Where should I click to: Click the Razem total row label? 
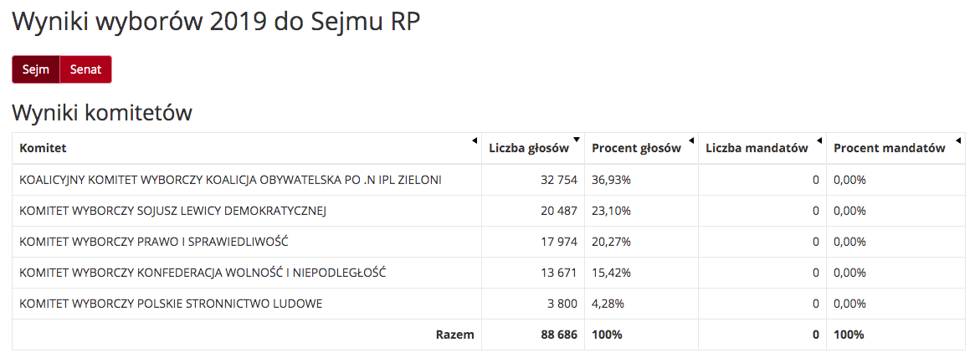pos(455,335)
